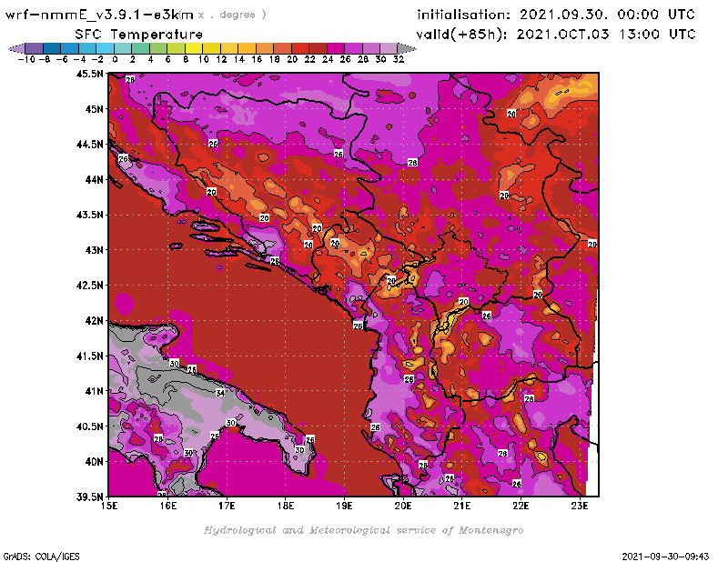
Task: Click the 19E longitude axis label
Action: pos(344,506)
